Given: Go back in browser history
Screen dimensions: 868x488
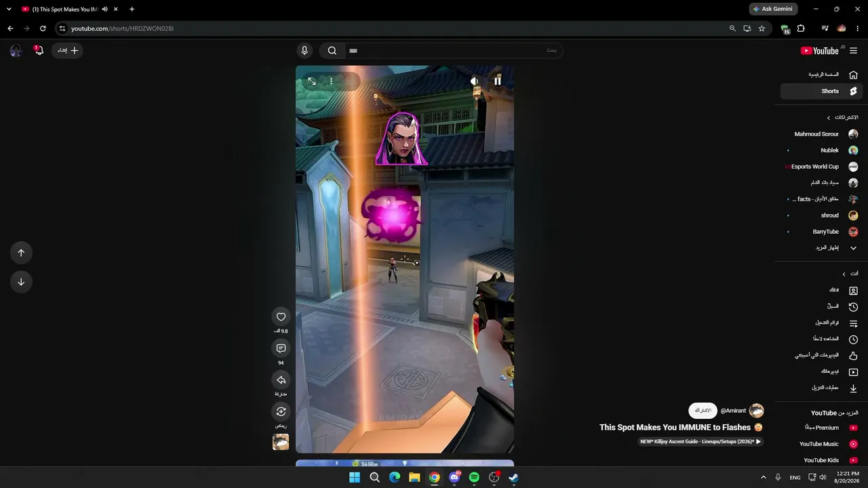Looking at the screenshot, I should click(10, 28).
